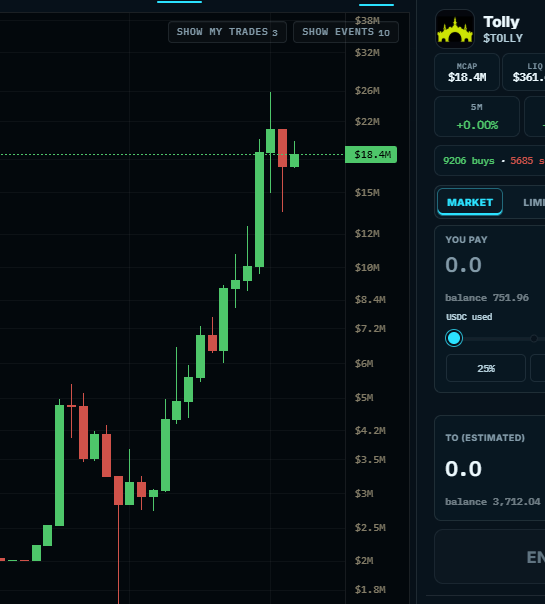
Task: Click the Tolly token logo icon
Action: click(x=455, y=29)
